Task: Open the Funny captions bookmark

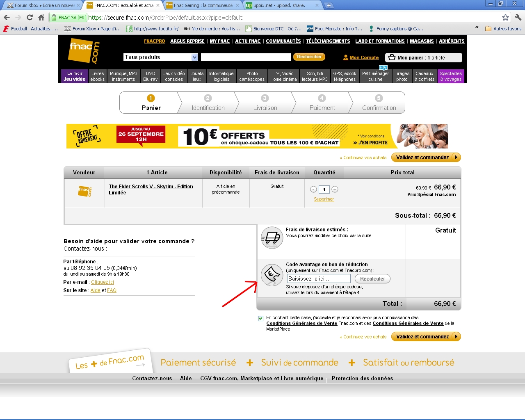Action: [396, 29]
